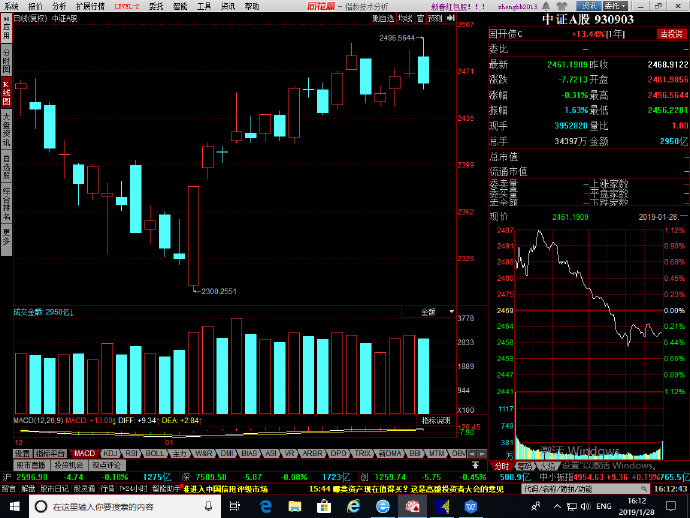Click the 删自选 chart toolbar button

(383, 18)
